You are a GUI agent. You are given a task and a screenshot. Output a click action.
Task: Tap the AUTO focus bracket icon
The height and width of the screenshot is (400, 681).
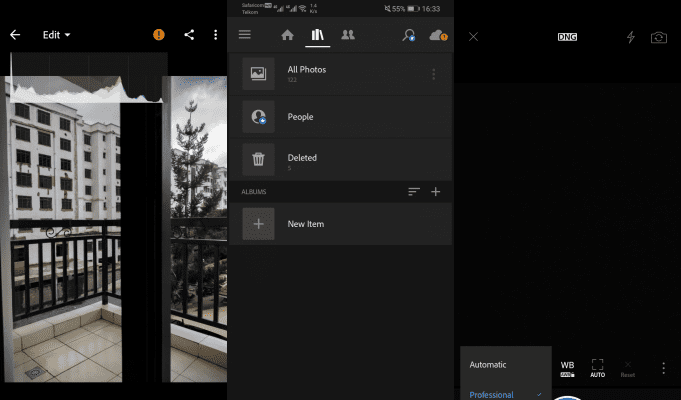[598, 368]
